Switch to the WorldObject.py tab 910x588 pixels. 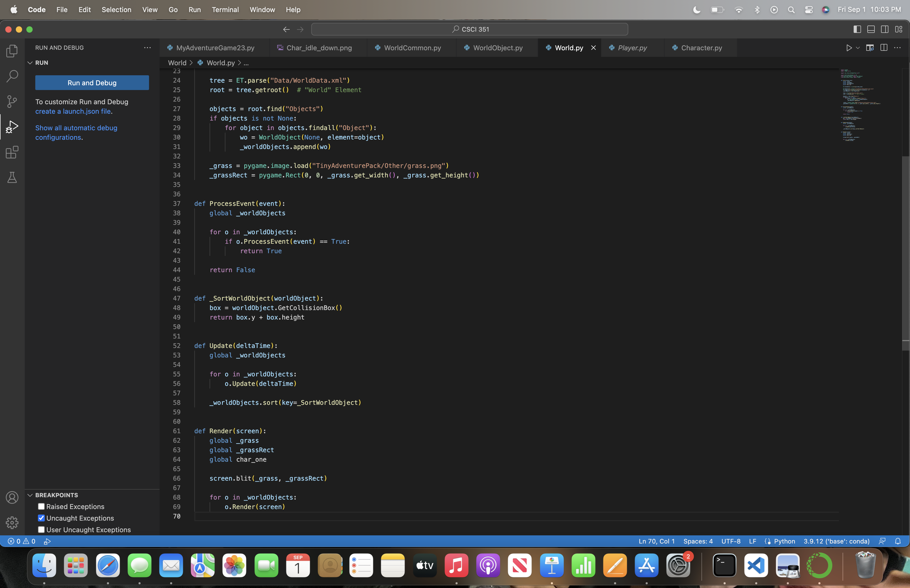coord(498,48)
